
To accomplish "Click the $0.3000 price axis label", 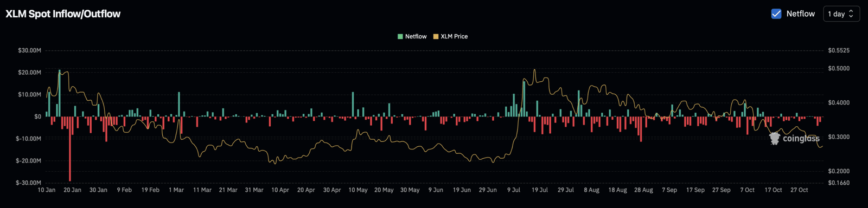I will tap(839, 137).
